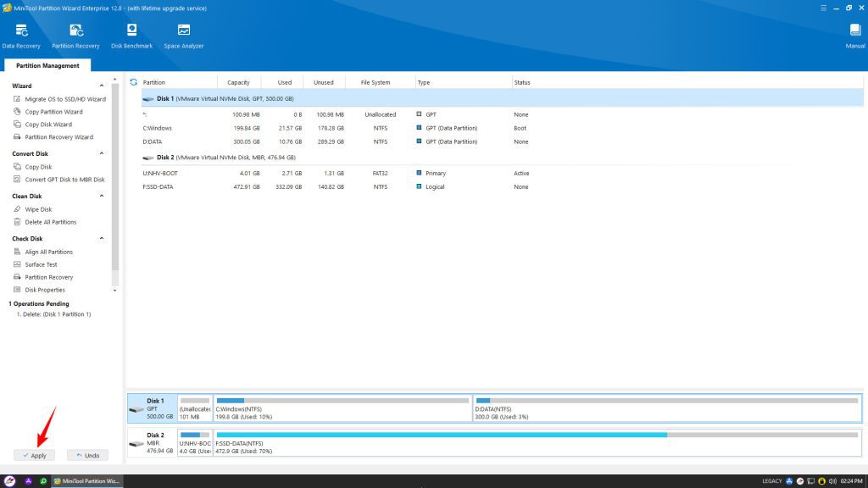The width and height of the screenshot is (868, 488).
Task: Select pending operation Delete: (Disk 1 Partition 1)
Action: coord(53,314)
